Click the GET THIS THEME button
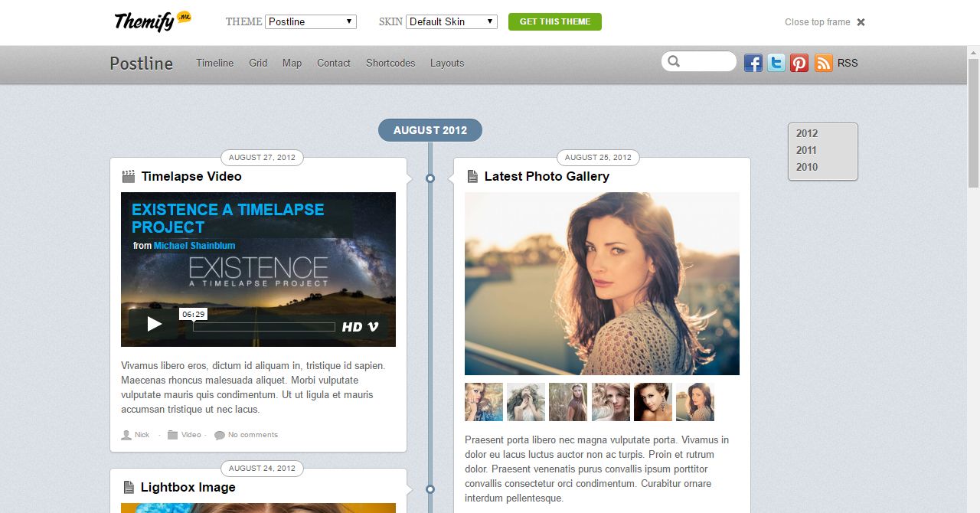This screenshot has width=980, height=513. pyautogui.click(x=555, y=21)
